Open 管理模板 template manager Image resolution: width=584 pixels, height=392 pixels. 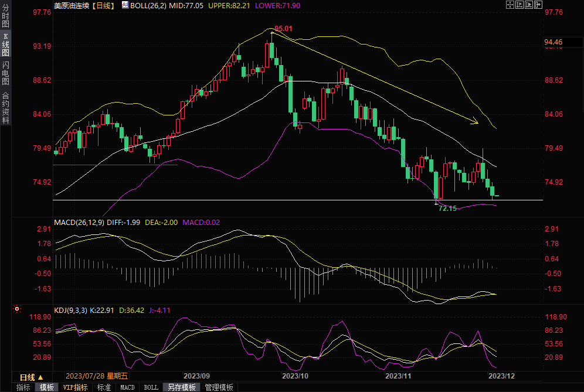(219, 387)
